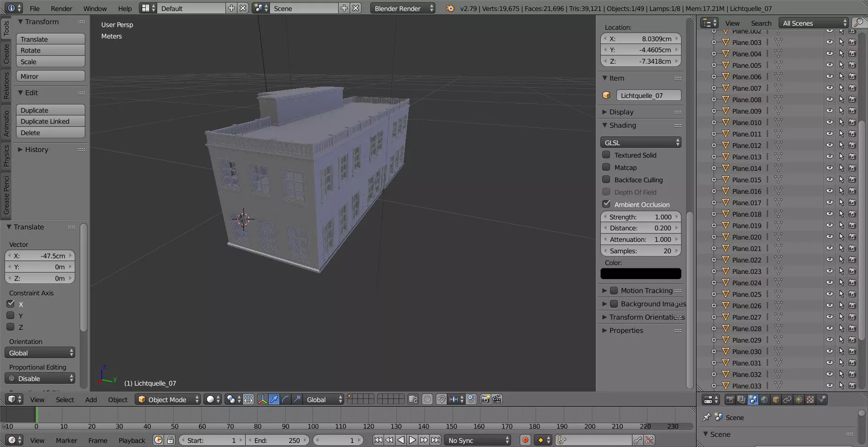Image resolution: width=868 pixels, height=447 pixels.
Task: Expand the Display panel
Action: [x=641, y=112]
